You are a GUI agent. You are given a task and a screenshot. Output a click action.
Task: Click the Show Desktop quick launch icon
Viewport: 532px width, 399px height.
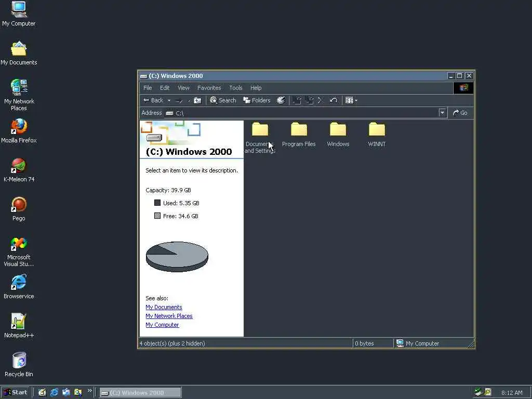pos(42,393)
